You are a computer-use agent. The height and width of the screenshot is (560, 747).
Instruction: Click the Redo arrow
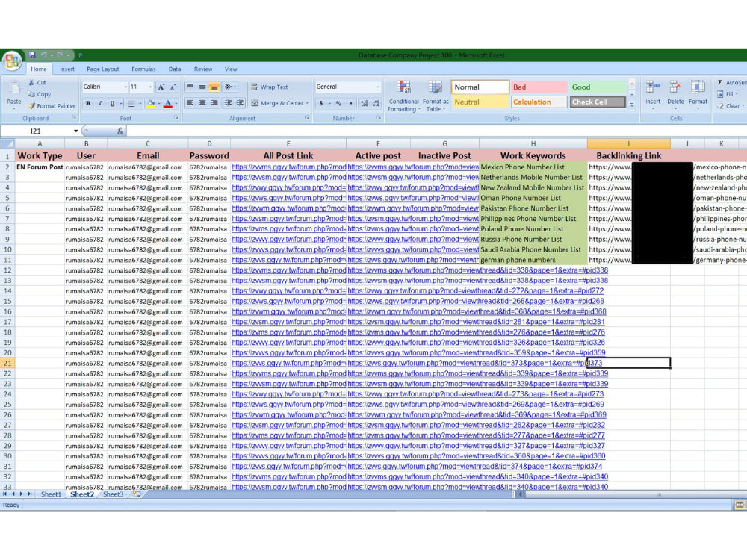point(60,55)
